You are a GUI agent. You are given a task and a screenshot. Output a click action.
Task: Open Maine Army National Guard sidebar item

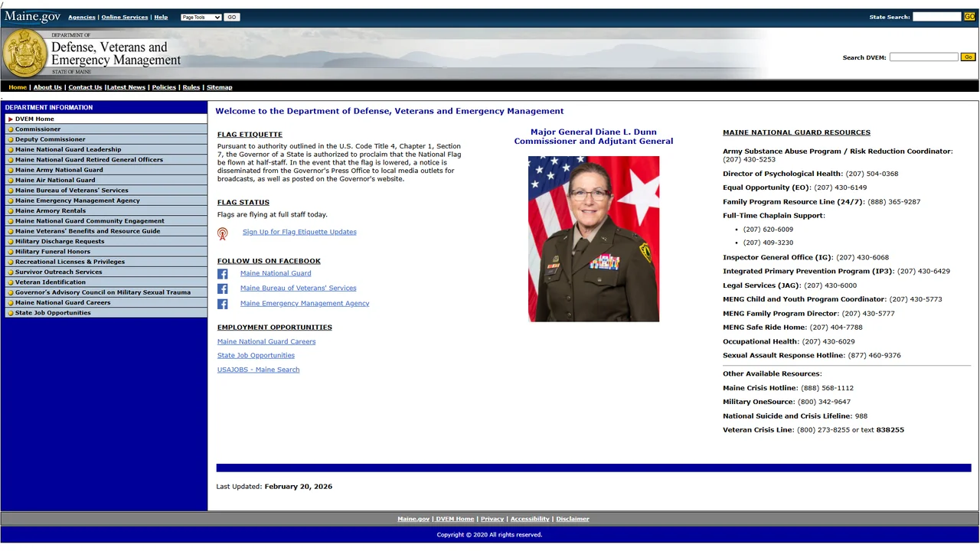pyautogui.click(x=105, y=170)
